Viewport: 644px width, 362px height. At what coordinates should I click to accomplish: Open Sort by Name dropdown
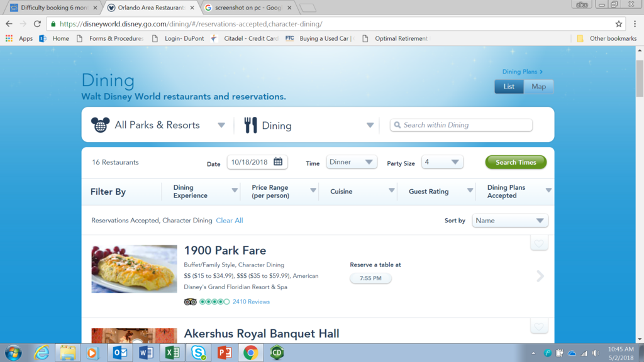point(509,221)
